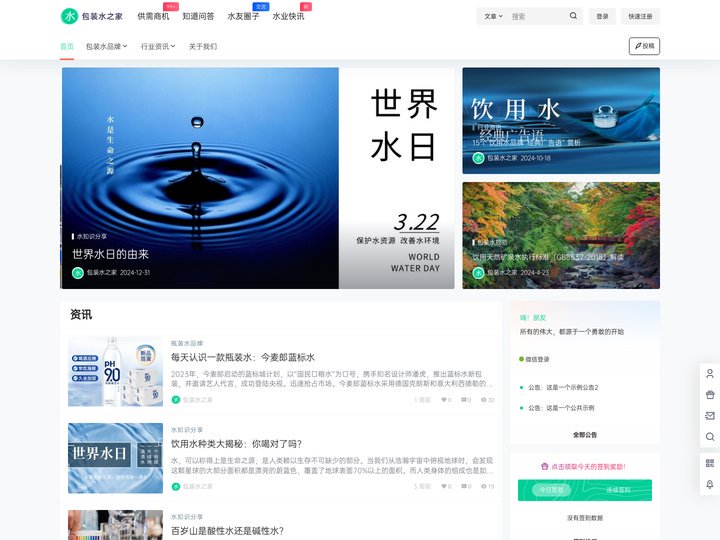This screenshot has height=540, width=720.
Task: Select the 首页 tab
Action: pyautogui.click(x=67, y=46)
